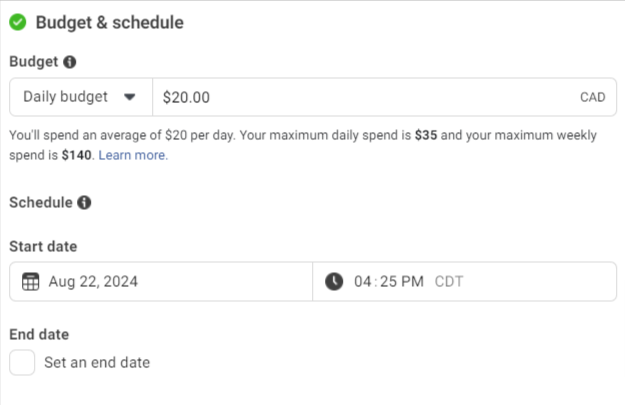Click the Start date label

click(x=43, y=246)
